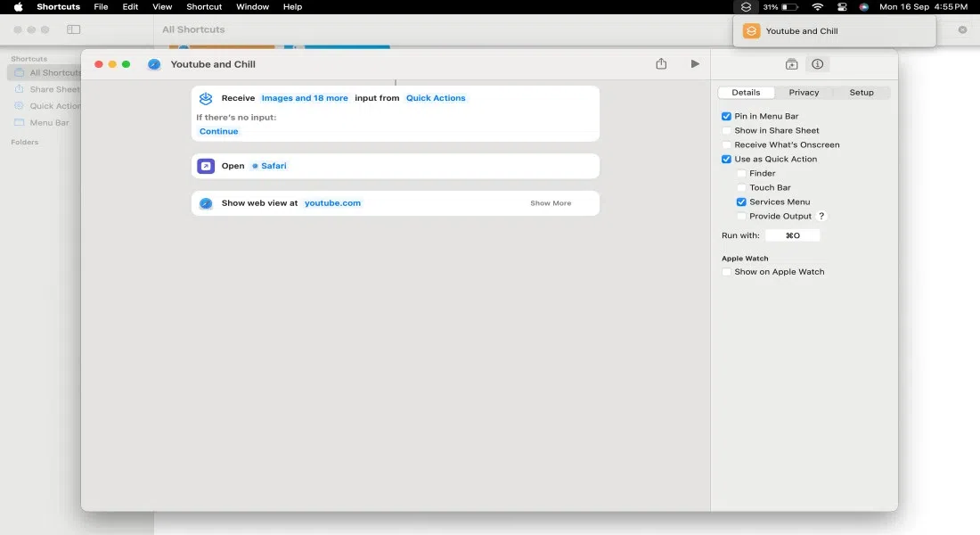The height and width of the screenshot is (535, 980).
Task: Open the Edit menu
Action: coord(130,7)
